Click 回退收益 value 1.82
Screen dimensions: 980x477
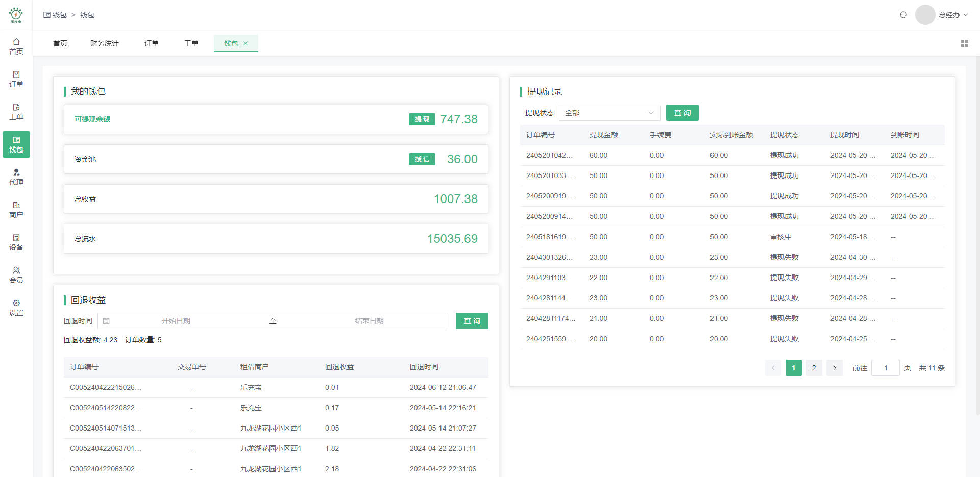tap(332, 448)
